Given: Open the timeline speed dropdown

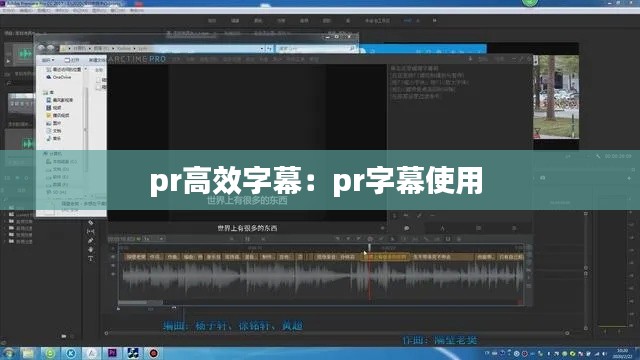Looking at the screenshot, I should pyautogui.click(x=154, y=239).
